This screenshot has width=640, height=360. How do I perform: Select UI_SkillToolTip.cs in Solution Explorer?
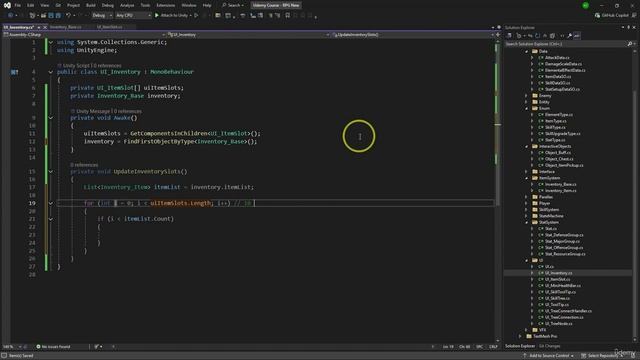pyautogui.click(x=560, y=292)
